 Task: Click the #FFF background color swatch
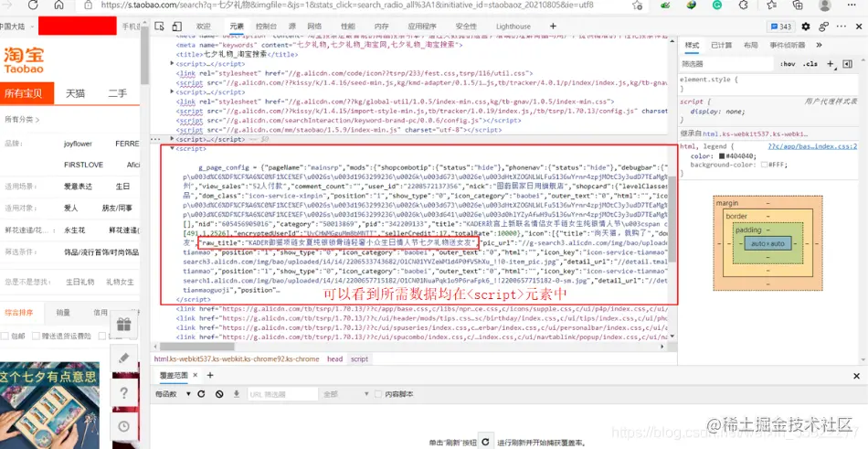765,165
